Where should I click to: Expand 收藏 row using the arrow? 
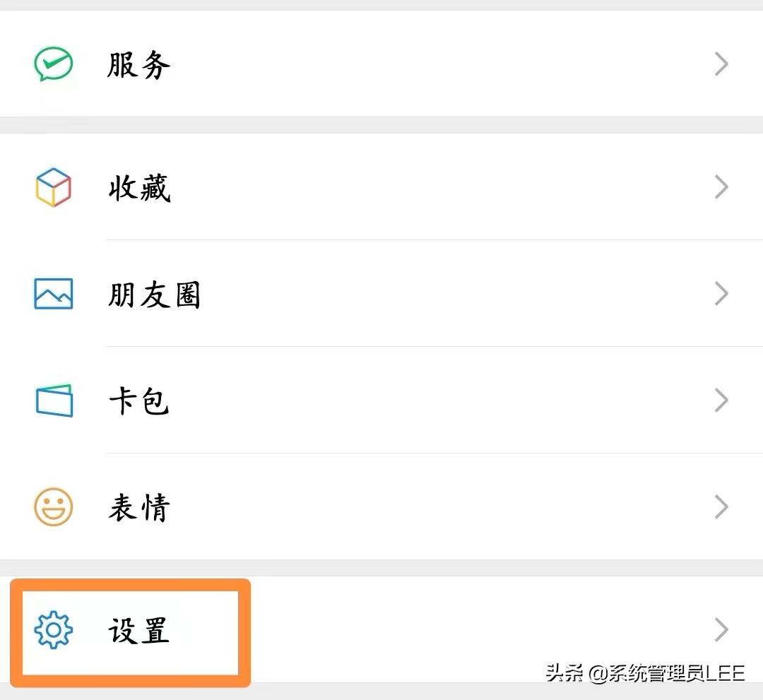(721, 187)
